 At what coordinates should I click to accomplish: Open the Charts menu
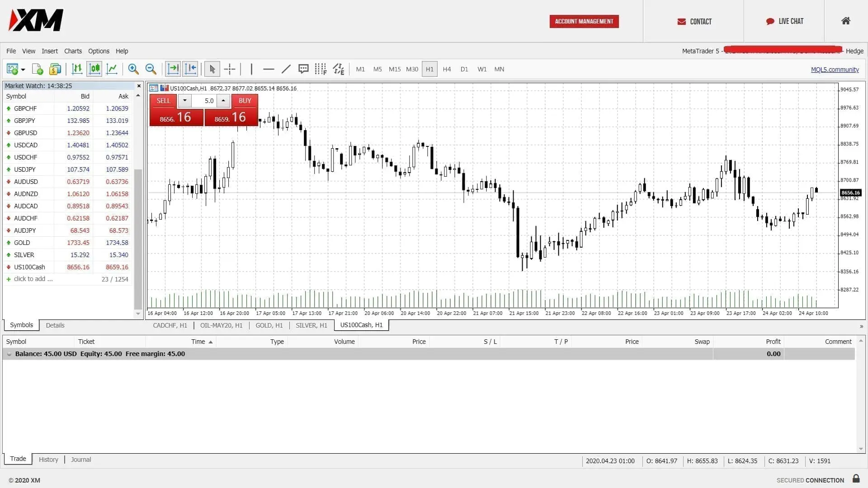click(73, 51)
